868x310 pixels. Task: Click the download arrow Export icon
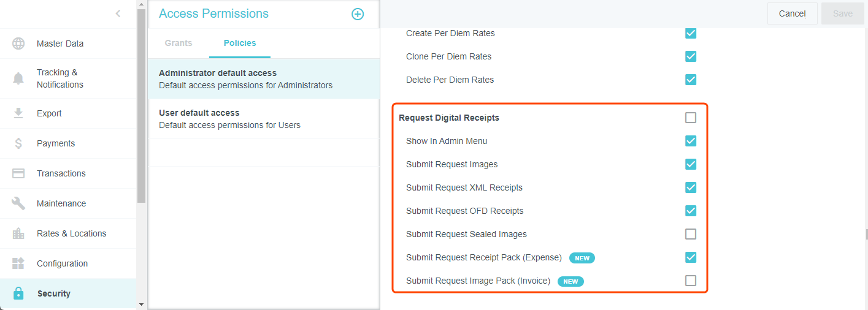(18, 113)
